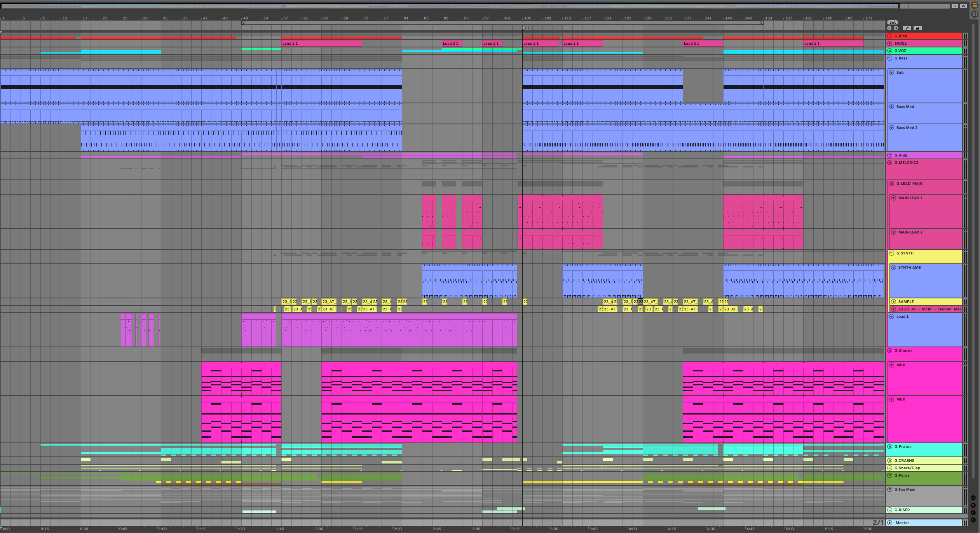
Task: Toggle In/Out section visibility (I-O)
Action: click(x=973, y=498)
